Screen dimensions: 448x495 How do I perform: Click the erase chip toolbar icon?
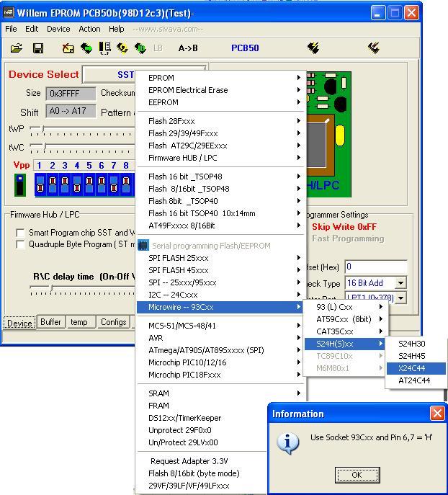coord(68,48)
